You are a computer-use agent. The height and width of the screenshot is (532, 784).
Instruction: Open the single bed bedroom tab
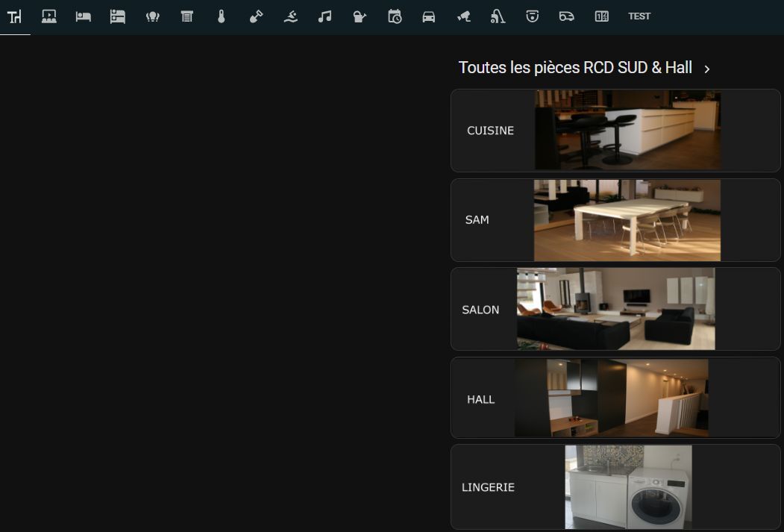[84, 16]
